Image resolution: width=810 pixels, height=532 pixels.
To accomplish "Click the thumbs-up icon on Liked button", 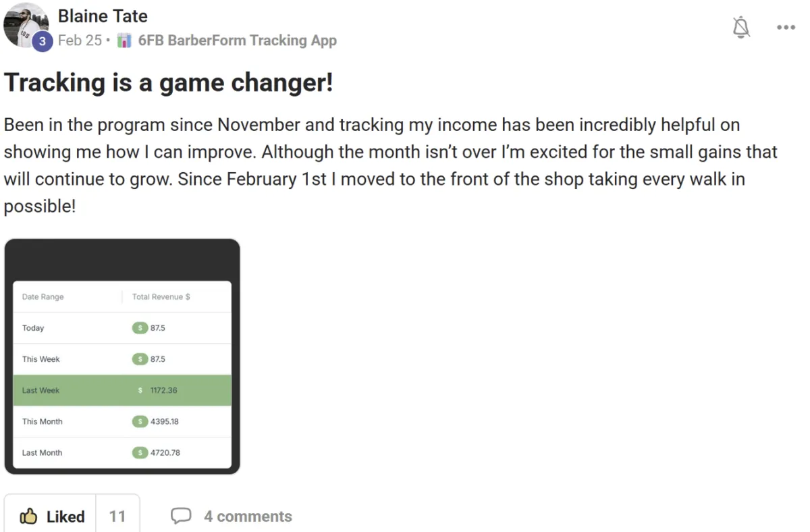I will 28,516.
